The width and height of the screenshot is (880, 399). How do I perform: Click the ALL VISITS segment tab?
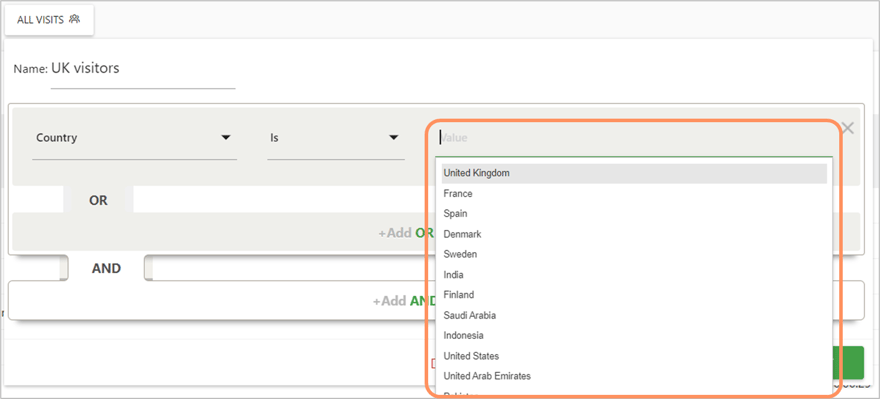click(49, 20)
